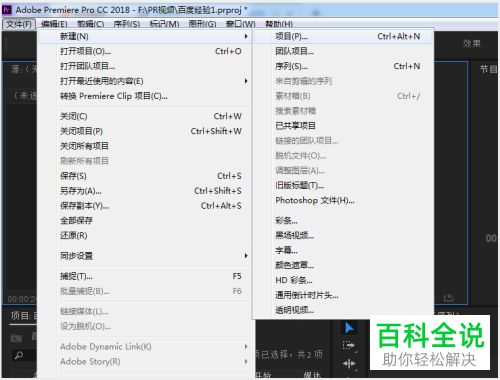Choose 黑场视频... in New submenu
Screen dimensions: 500x380
[343, 235]
